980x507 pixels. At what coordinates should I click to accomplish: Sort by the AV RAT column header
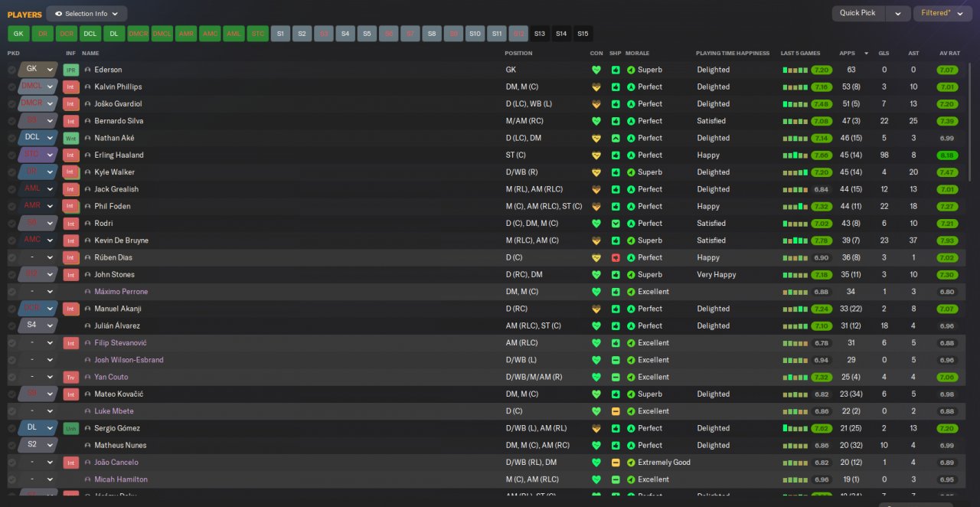click(949, 54)
